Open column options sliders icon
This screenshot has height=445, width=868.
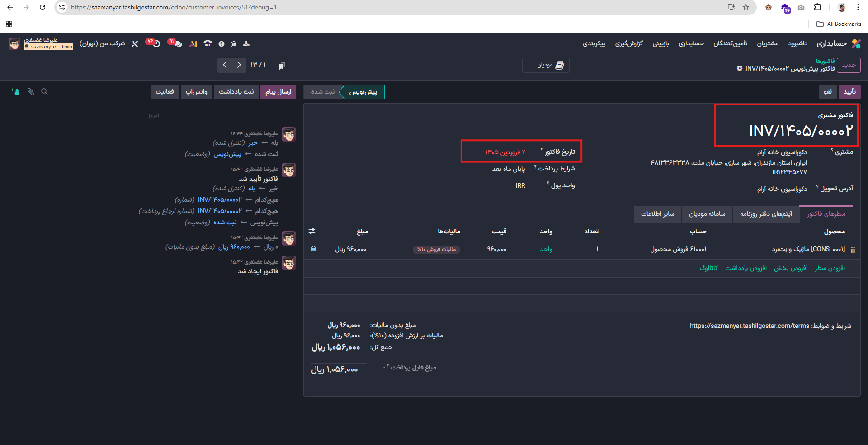pos(312,231)
